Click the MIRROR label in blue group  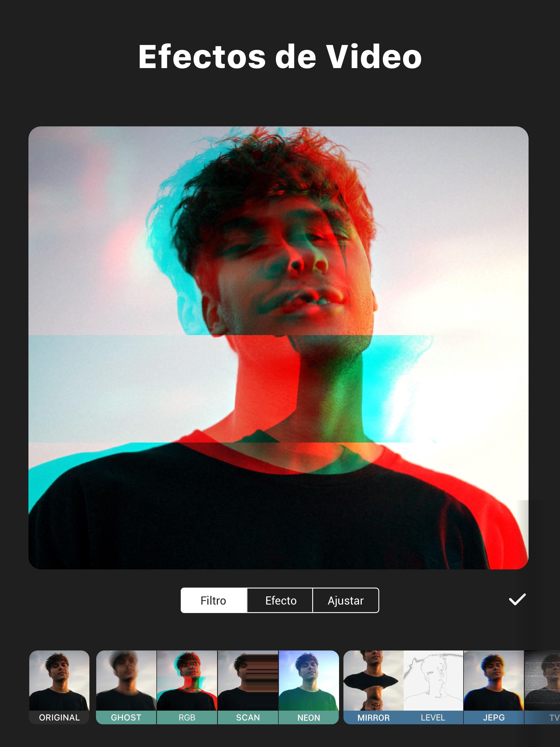(x=374, y=718)
